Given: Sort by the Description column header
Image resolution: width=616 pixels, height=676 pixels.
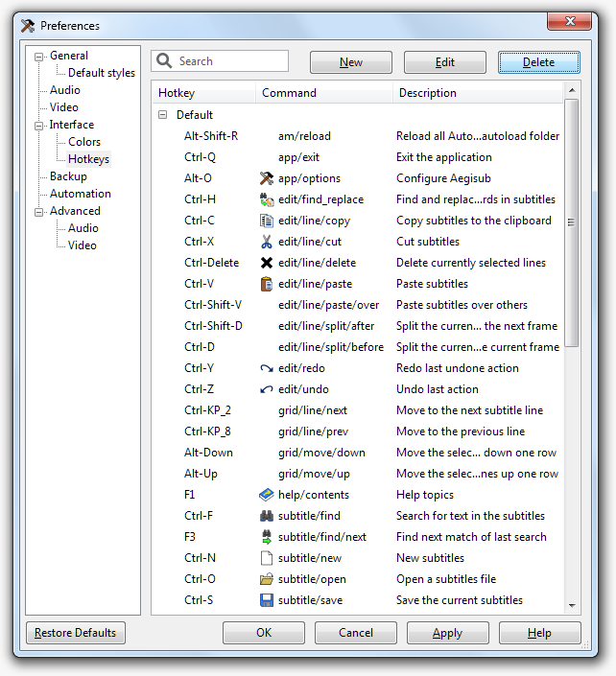Looking at the screenshot, I should 478,93.
